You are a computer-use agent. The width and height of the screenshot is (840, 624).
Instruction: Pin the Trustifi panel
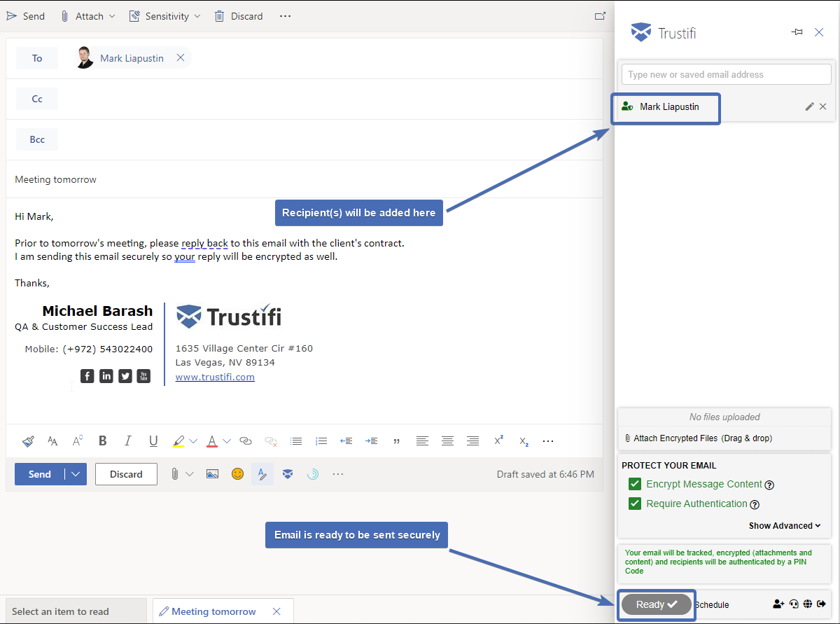coord(797,32)
